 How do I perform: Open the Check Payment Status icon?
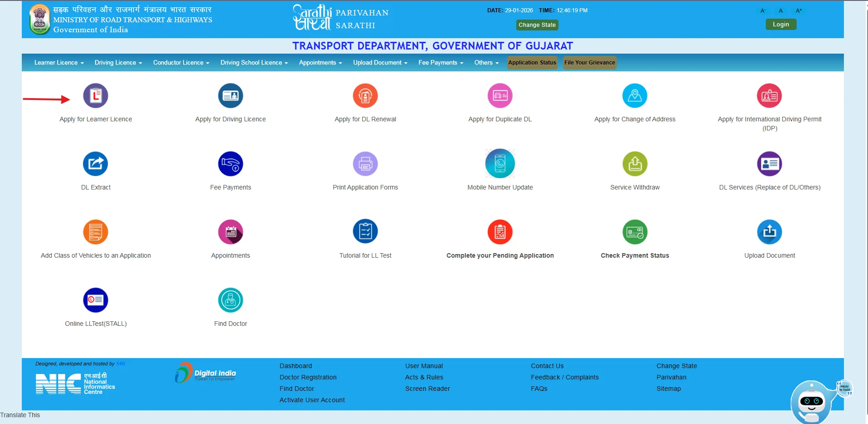634,232
